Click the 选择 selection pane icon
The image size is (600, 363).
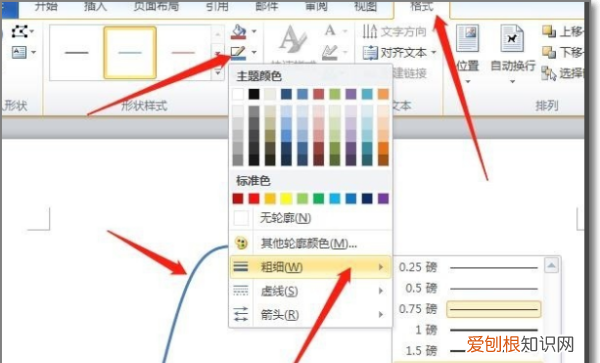[x=549, y=73]
